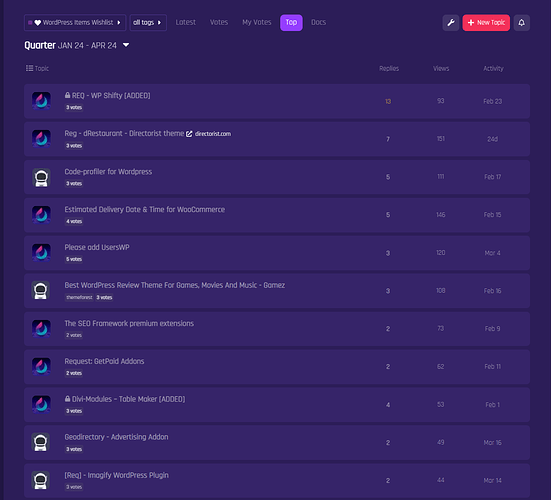551x500 pixels.
Task: Click the external link icon before directorist.com
Action: pyautogui.click(x=189, y=134)
